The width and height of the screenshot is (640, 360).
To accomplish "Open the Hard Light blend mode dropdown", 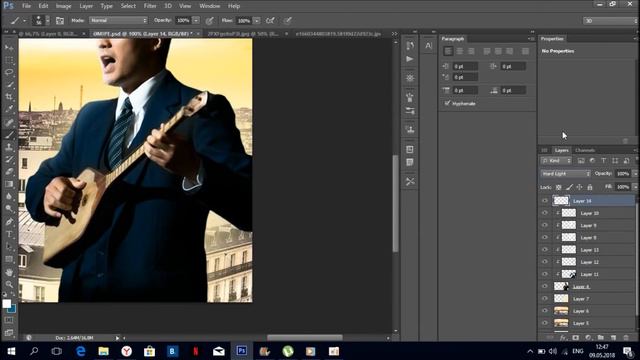I will 566,174.
